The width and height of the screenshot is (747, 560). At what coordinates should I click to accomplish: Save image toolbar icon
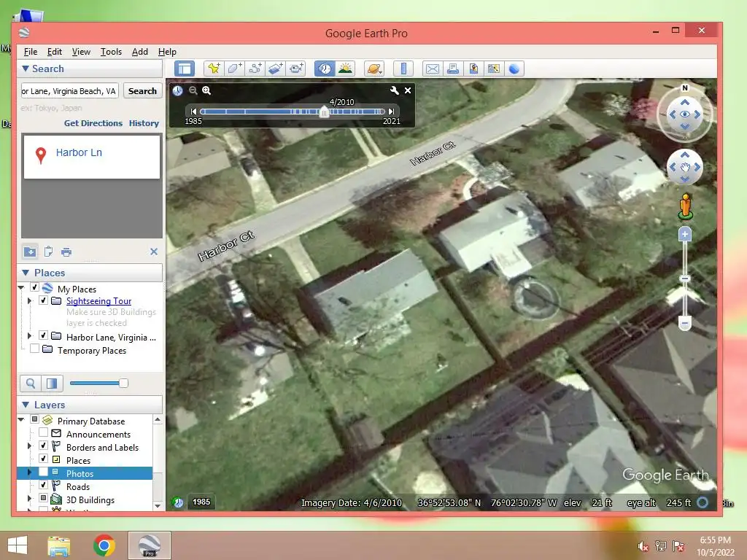click(473, 69)
